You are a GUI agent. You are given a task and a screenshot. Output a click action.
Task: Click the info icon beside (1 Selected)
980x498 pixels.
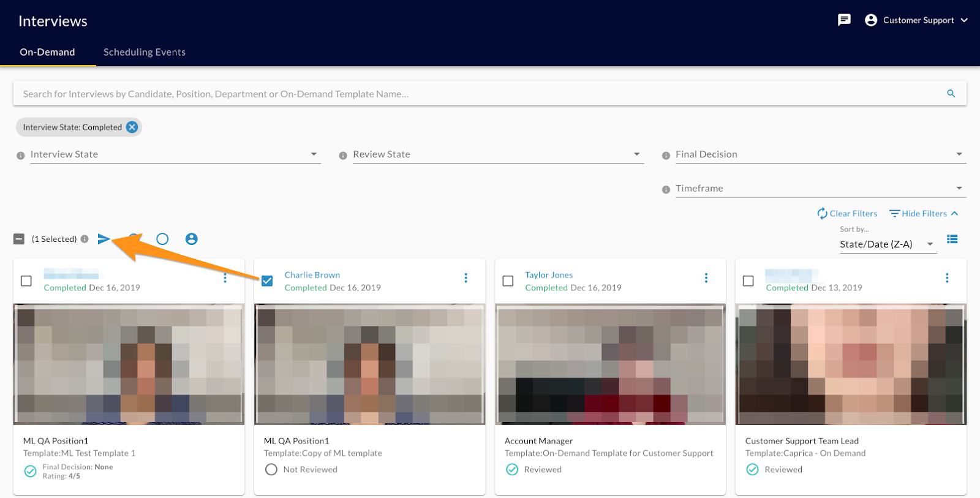click(x=85, y=239)
